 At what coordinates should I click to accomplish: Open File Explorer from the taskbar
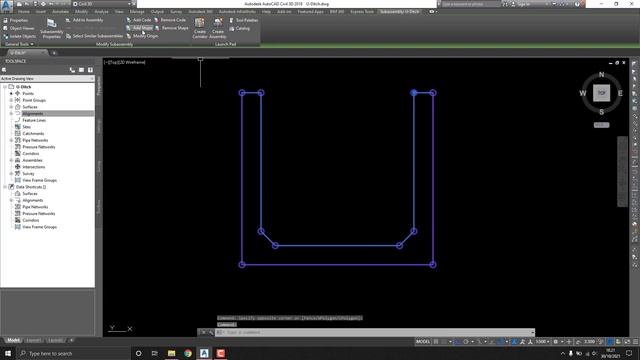pos(171,353)
